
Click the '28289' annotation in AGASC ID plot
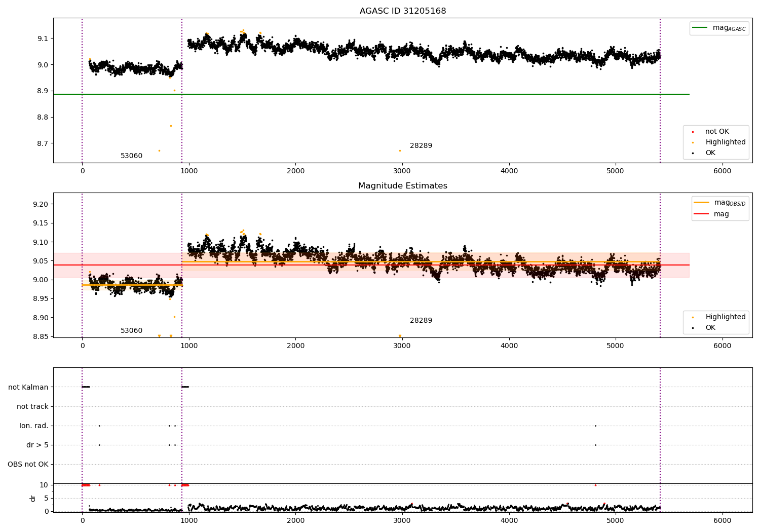pyautogui.click(x=421, y=146)
